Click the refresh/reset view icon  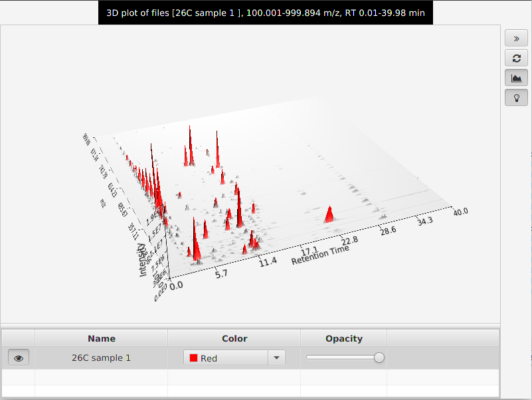516,58
